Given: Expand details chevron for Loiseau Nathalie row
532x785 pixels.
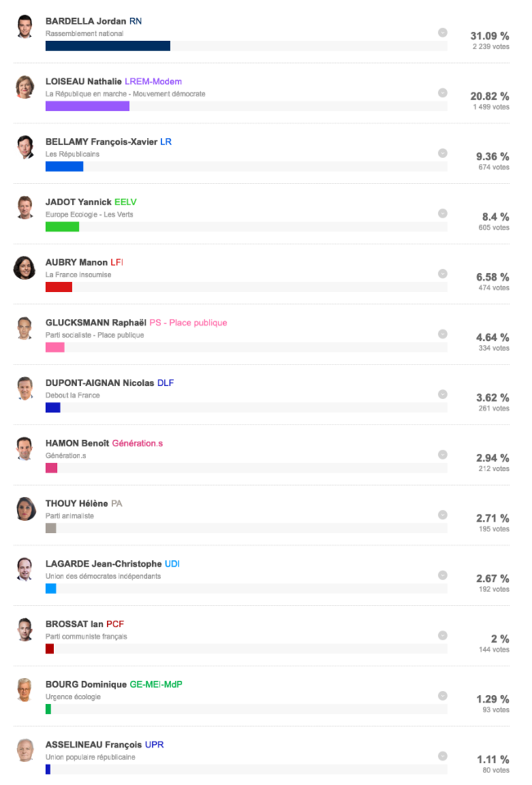Looking at the screenshot, I should coord(442,92).
